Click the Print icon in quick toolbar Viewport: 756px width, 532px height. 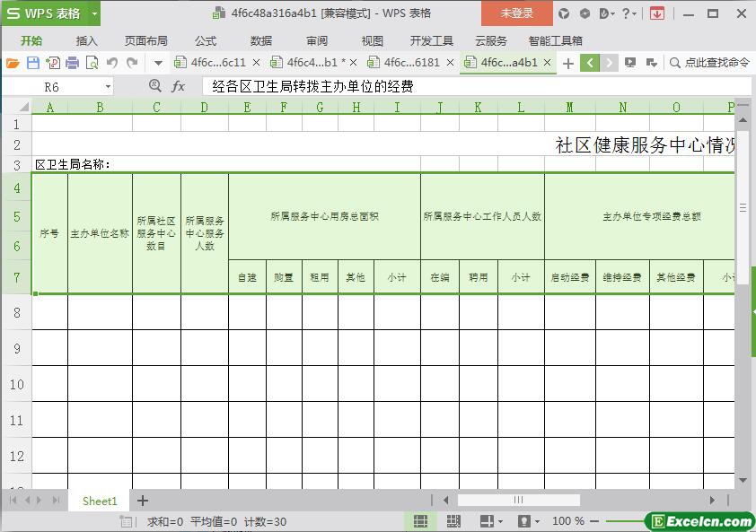coord(73,63)
